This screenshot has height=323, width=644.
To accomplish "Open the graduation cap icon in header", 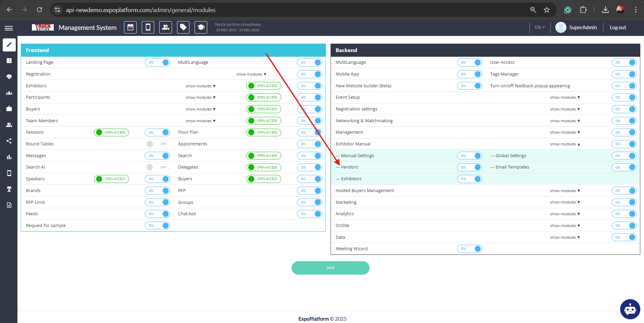I will pyautogui.click(x=201, y=28).
